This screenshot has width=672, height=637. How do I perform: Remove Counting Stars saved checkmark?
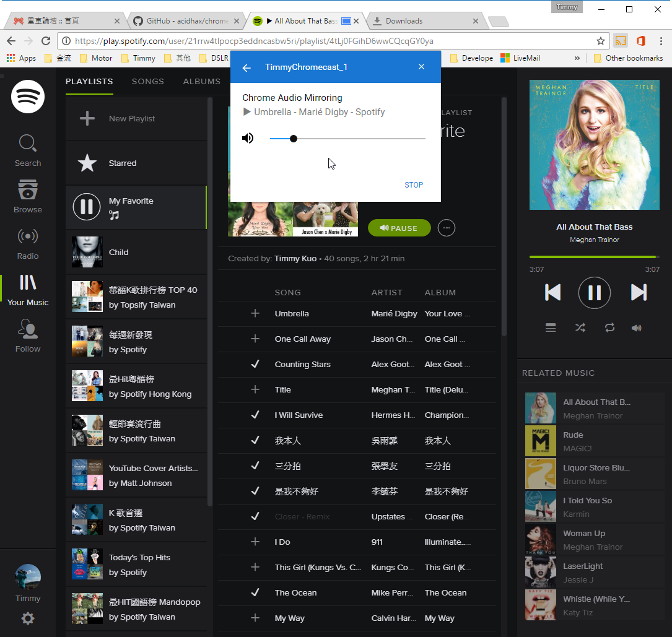pyautogui.click(x=255, y=364)
